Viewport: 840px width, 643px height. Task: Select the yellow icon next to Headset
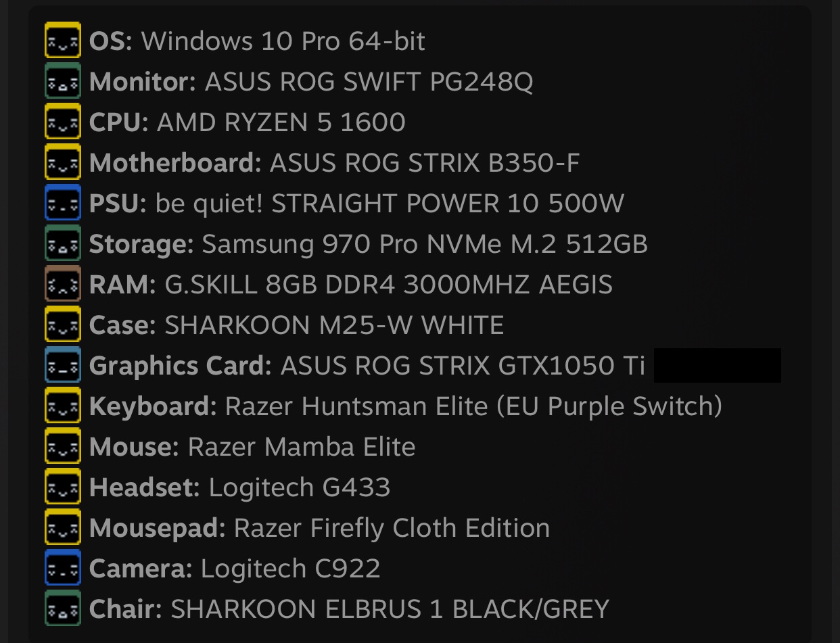tap(63, 486)
